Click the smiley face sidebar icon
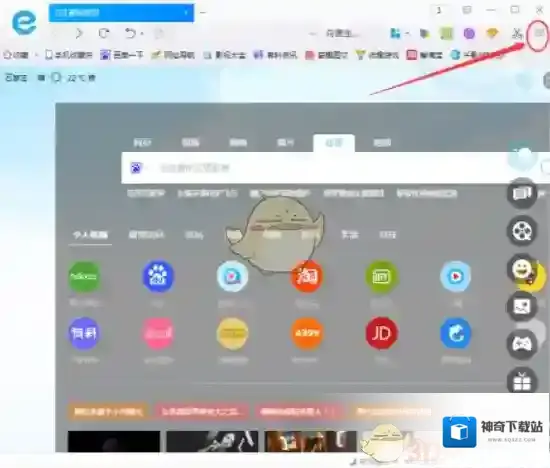550x468 pixels. pos(522,269)
